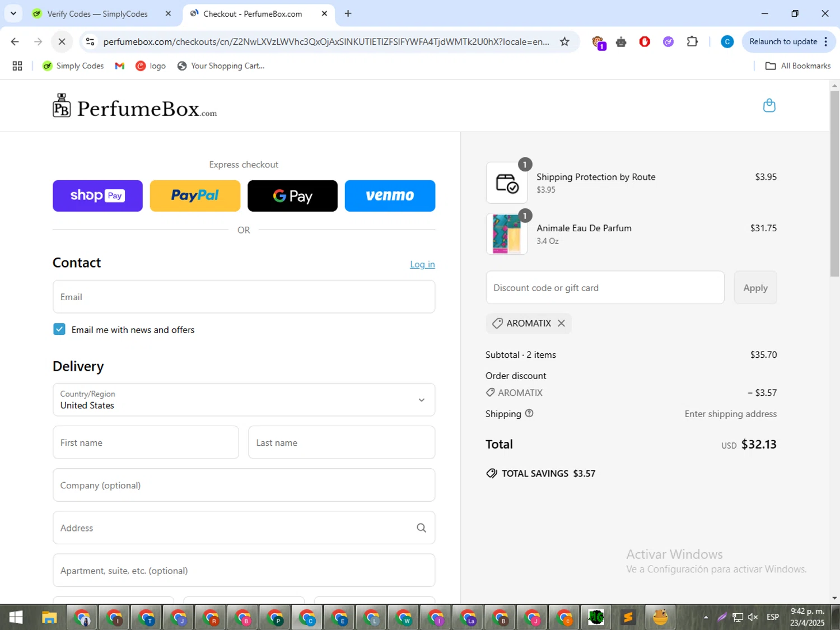Click Relaunch to update button
Viewport: 840px width, 630px height.
pyautogui.click(x=783, y=41)
